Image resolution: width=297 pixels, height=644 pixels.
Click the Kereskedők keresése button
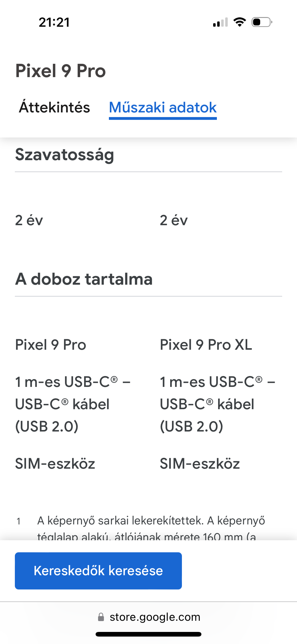[x=98, y=571]
